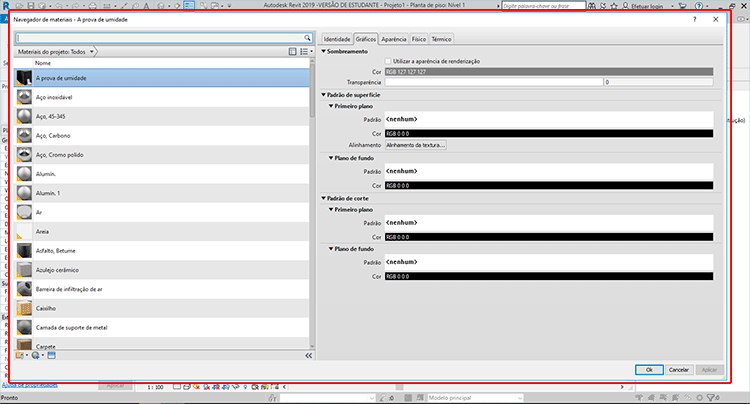Screen dimensions: 750x404
Task: Click the material search input field
Action: [160, 38]
